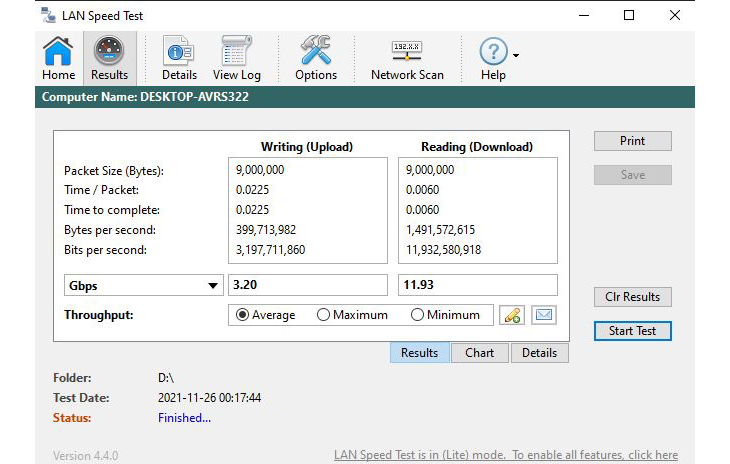Click upload bits per second 3,197,711,860
The width and height of the screenshot is (730, 464).
point(270,250)
